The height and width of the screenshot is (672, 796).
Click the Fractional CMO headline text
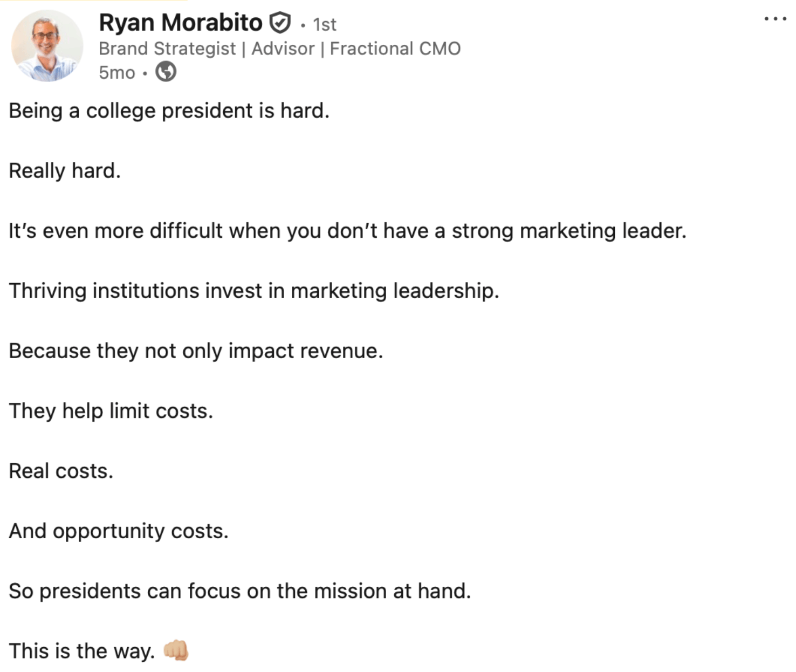pyautogui.click(x=395, y=49)
